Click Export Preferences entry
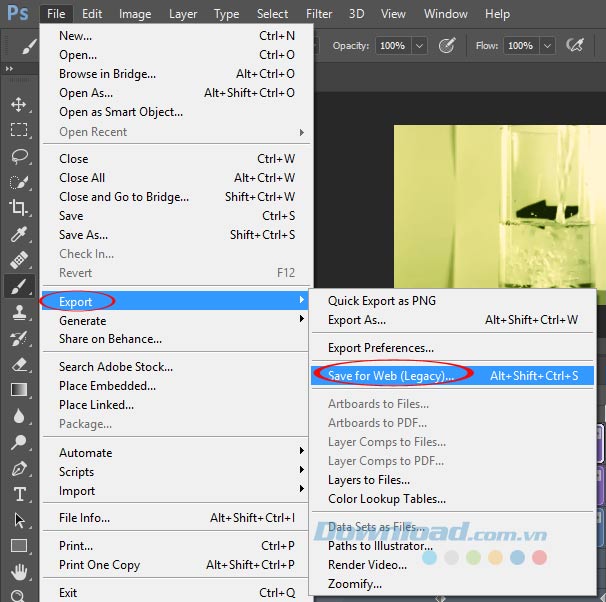Image resolution: width=606 pixels, height=602 pixels. pos(381,348)
